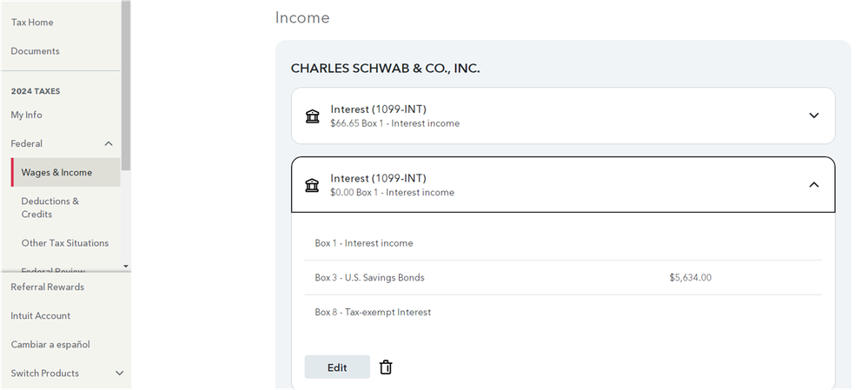868x390 pixels.
Task: Go to My Info
Action: tap(27, 115)
